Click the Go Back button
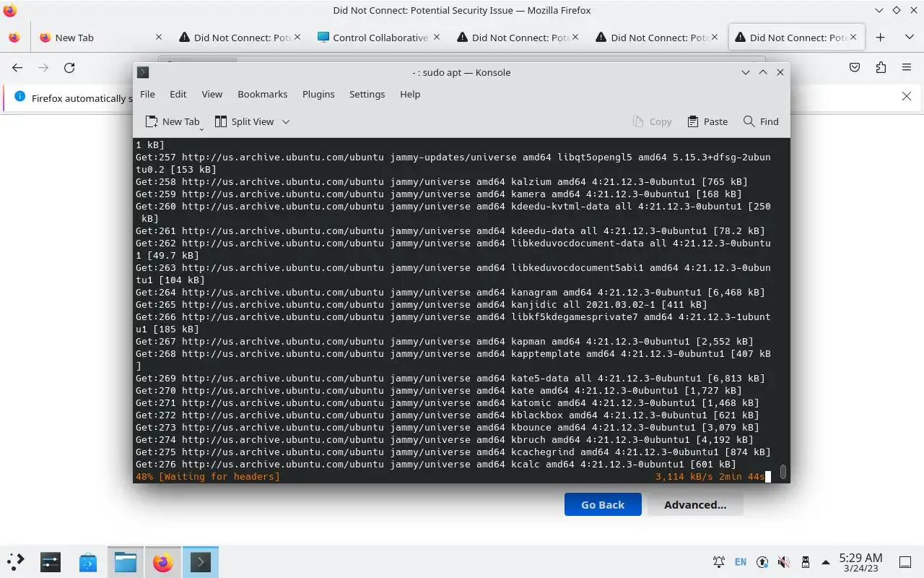The height and width of the screenshot is (578, 924). tap(603, 504)
